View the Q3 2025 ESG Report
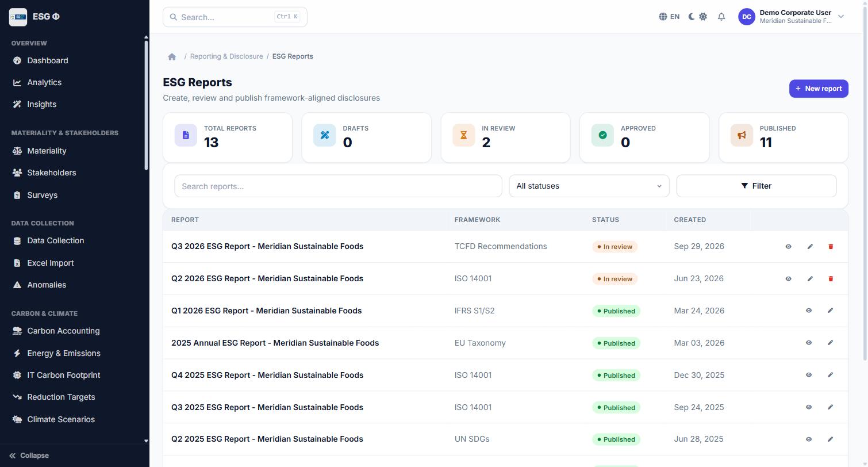This screenshot has width=868, height=467. click(809, 407)
